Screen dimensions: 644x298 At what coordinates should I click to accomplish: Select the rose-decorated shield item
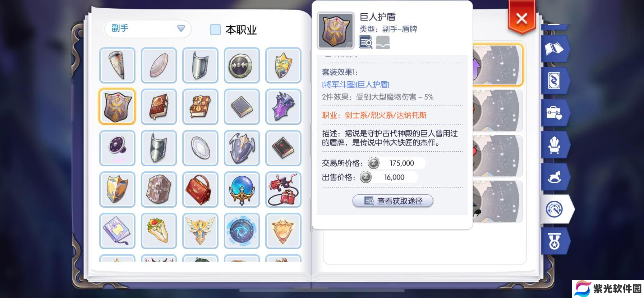(x=159, y=231)
